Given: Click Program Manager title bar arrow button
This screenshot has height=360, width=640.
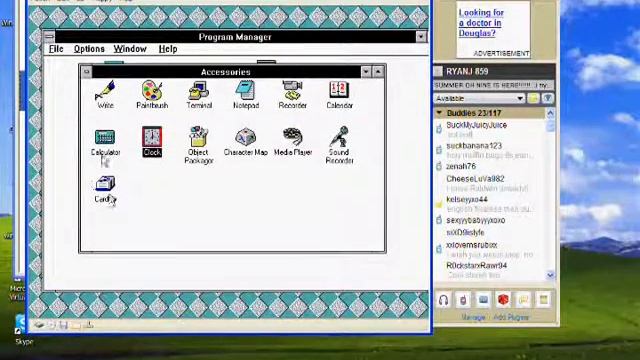Looking at the screenshot, I should pos(421,37).
